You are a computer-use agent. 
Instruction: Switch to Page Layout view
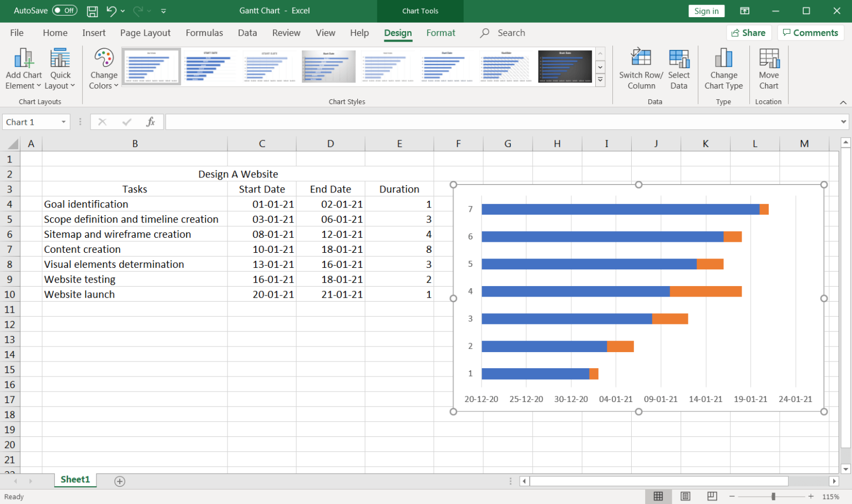[x=685, y=496]
